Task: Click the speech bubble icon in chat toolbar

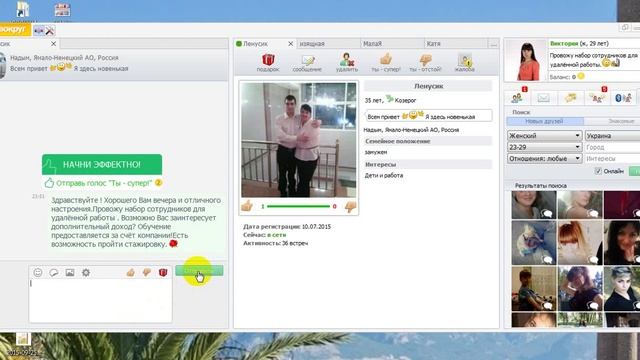Action: coord(54,272)
